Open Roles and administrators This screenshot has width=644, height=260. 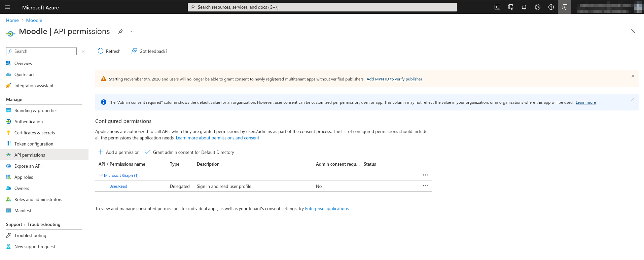click(38, 199)
